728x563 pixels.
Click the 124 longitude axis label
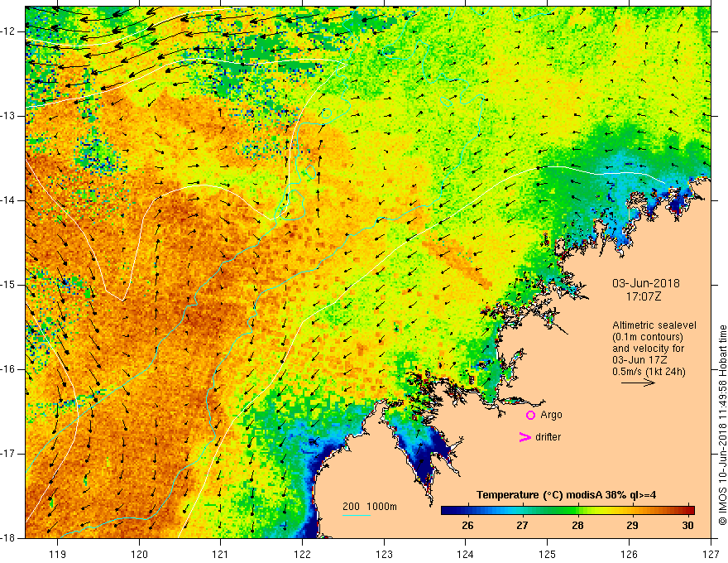click(x=466, y=554)
